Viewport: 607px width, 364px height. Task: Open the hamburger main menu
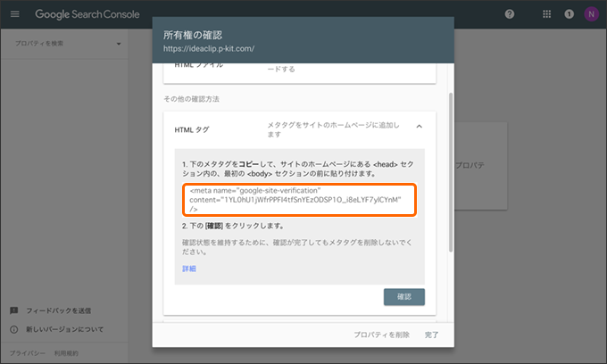coord(14,14)
